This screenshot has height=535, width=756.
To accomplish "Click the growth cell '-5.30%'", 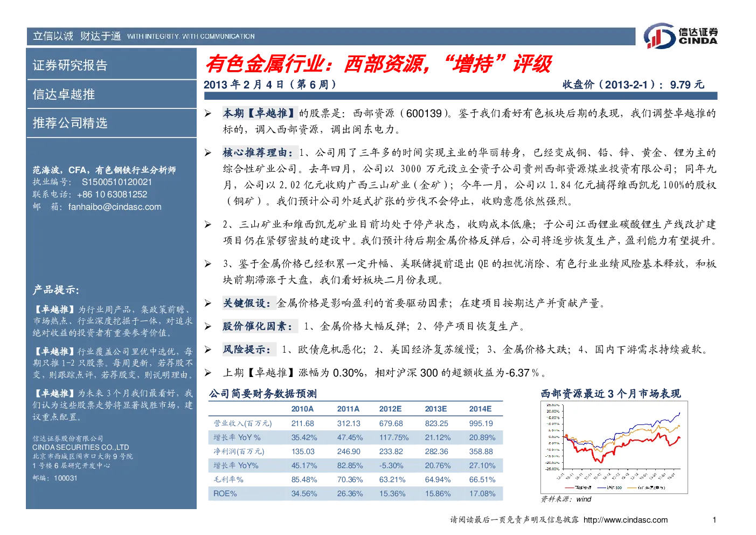I will pos(391,465).
